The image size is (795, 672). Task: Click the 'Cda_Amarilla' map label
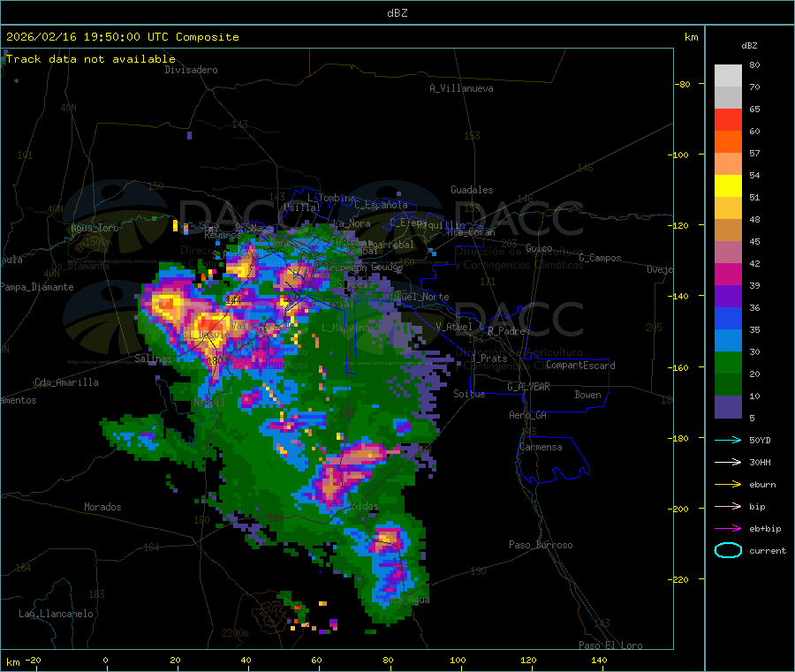(x=66, y=382)
